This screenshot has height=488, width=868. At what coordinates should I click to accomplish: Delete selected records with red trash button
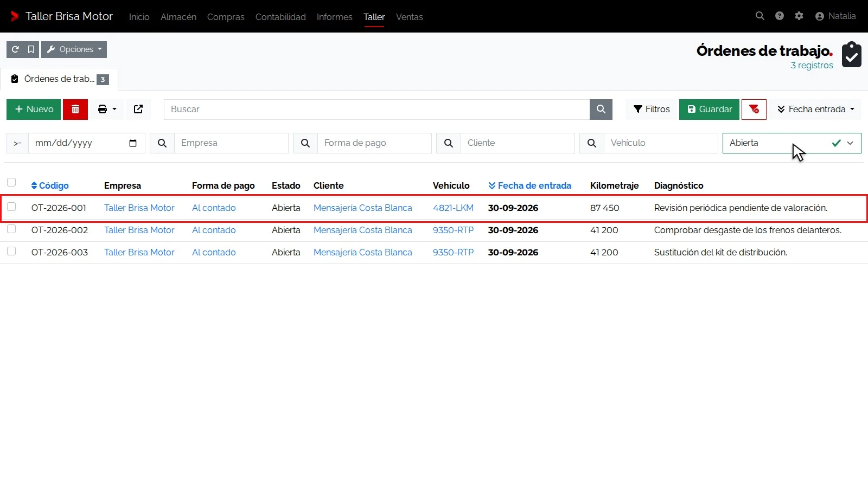(x=75, y=110)
